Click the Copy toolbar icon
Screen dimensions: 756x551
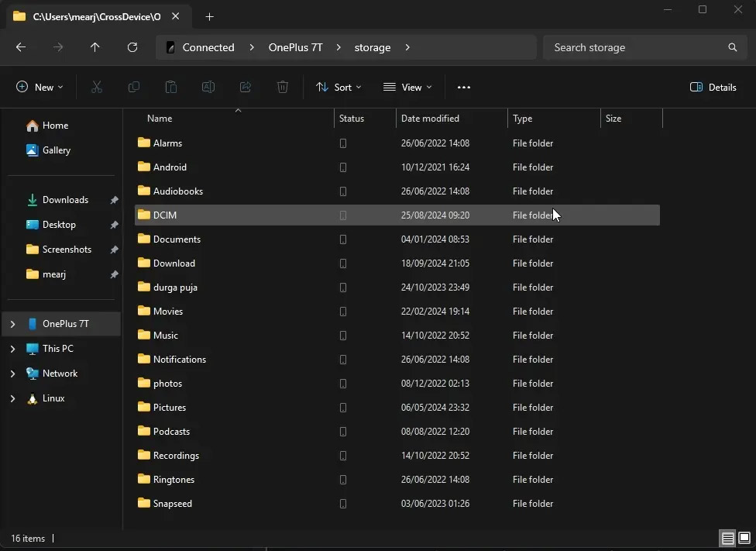point(133,87)
